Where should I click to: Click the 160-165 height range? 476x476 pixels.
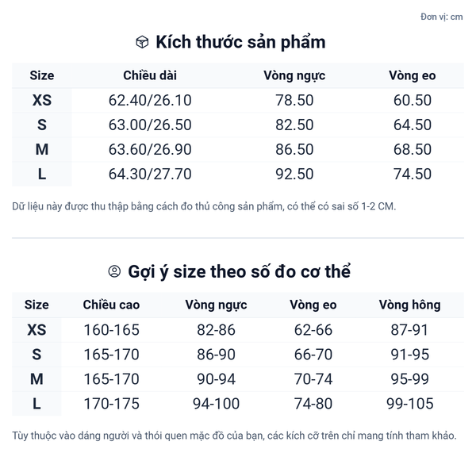(x=111, y=330)
